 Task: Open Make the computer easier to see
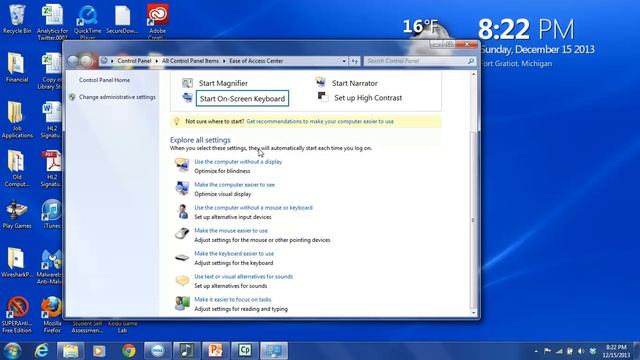pyautogui.click(x=234, y=184)
